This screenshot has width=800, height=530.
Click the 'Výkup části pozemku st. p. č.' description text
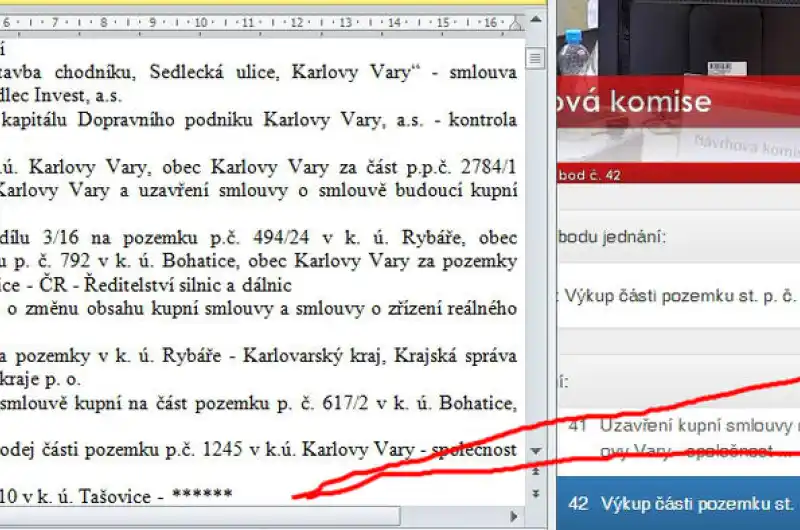680,296
